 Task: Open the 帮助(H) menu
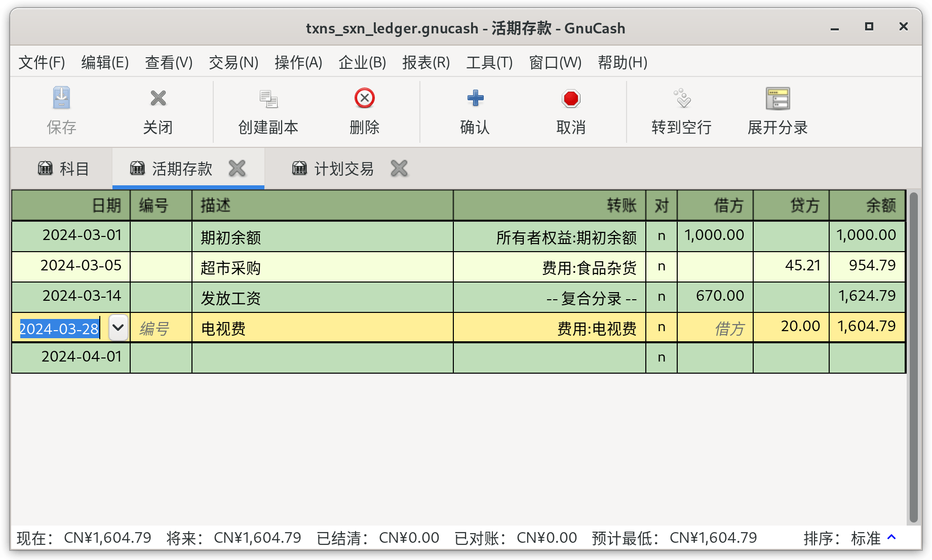coord(623,62)
